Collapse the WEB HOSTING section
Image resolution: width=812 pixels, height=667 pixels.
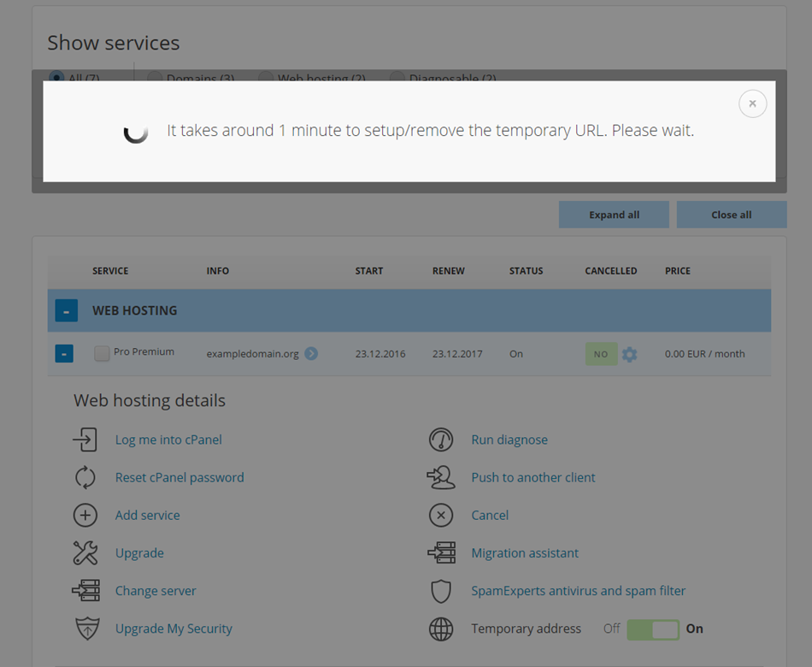coord(67,310)
